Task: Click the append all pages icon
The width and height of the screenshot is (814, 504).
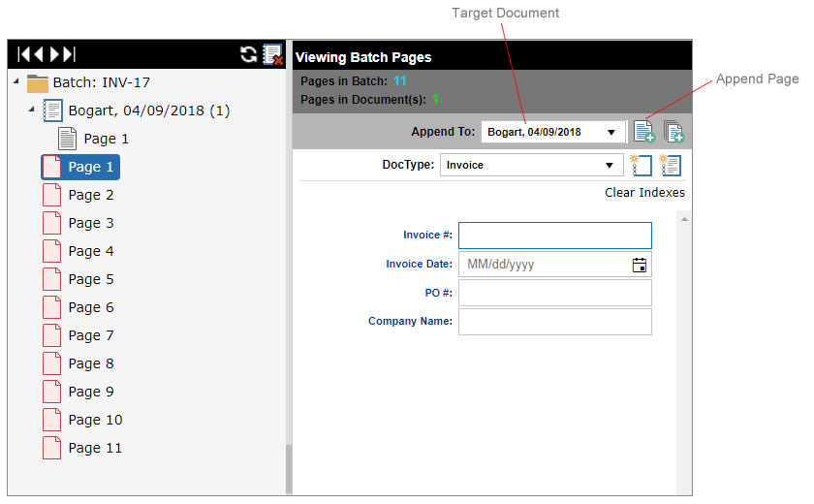Action: (673, 132)
